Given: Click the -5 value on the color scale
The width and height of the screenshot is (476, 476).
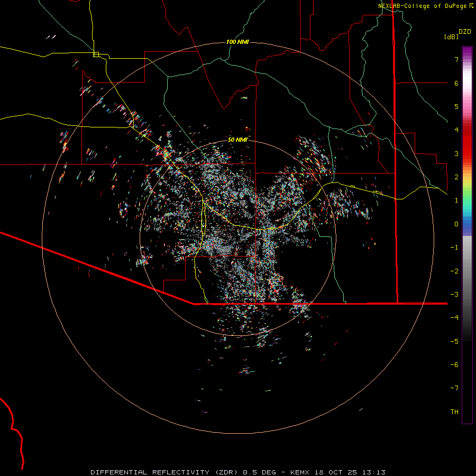Looking at the screenshot, I should [454, 341].
